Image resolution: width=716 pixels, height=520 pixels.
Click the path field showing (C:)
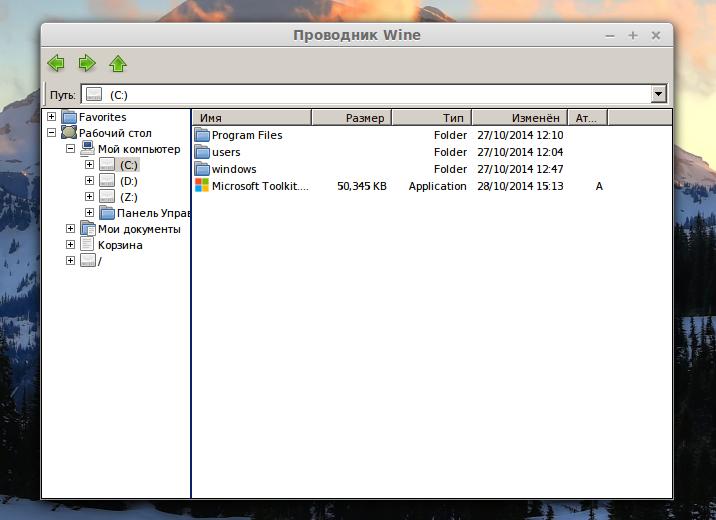point(374,94)
